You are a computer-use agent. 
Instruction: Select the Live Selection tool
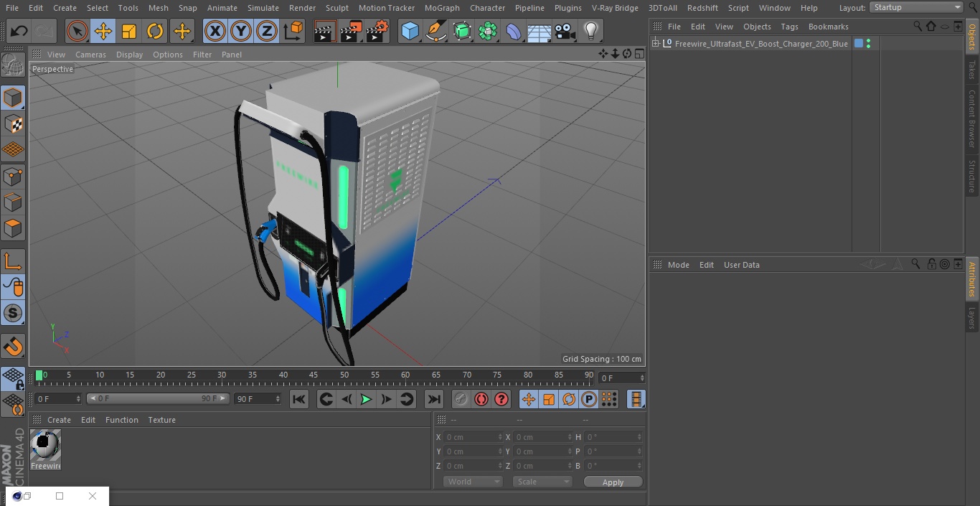pyautogui.click(x=77, y=31)
